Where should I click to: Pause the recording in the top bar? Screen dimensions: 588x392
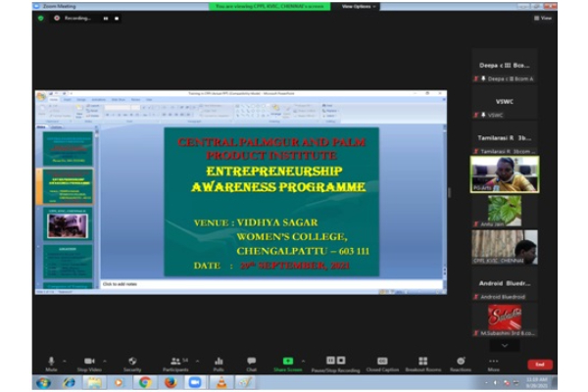(105, 18)
